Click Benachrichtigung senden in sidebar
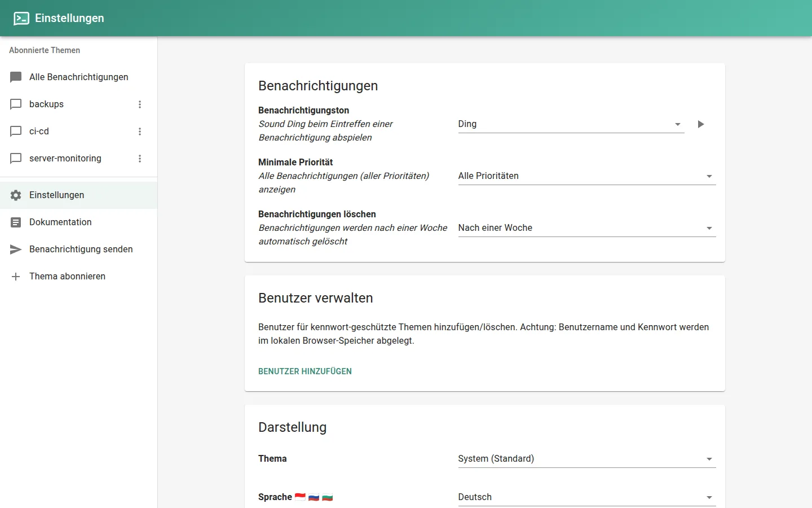Viewport: 812px width, 508px height. click(78, 249)
